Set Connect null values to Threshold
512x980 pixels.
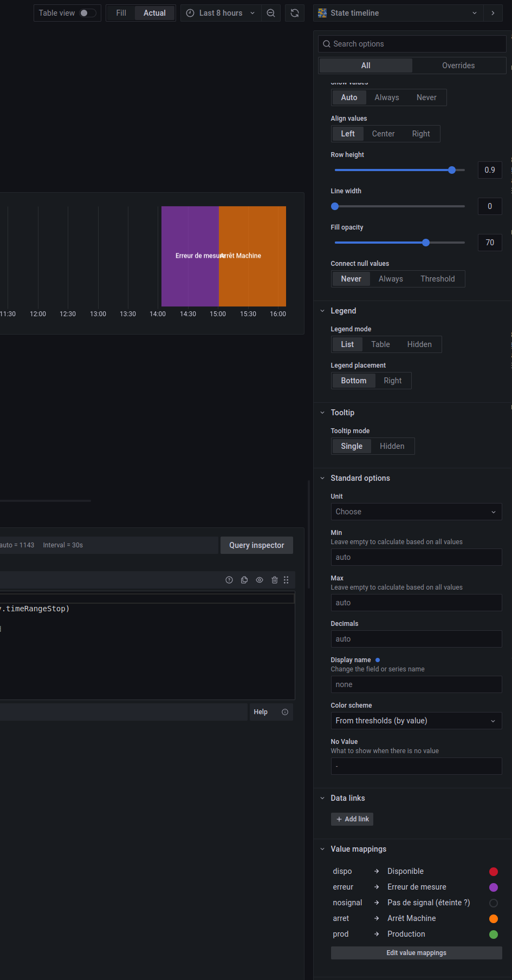pyautogui.click(x=438, y=279)
